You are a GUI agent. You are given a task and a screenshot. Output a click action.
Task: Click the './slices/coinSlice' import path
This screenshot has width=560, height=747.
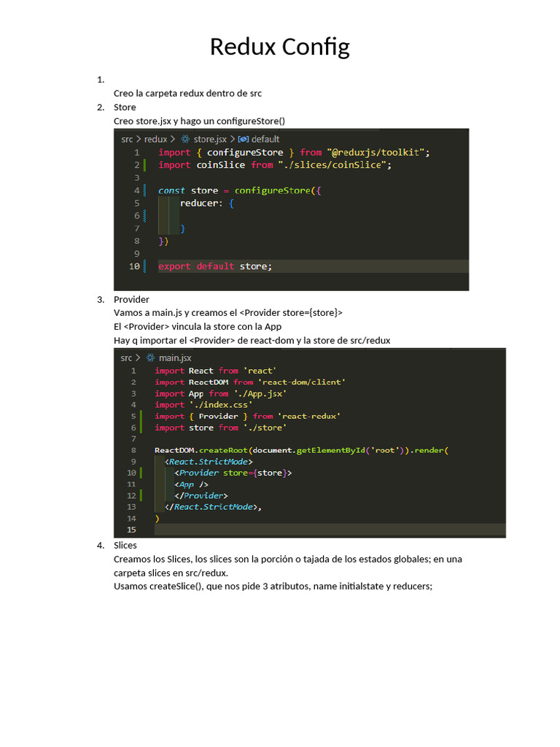[x=332, y=165]
